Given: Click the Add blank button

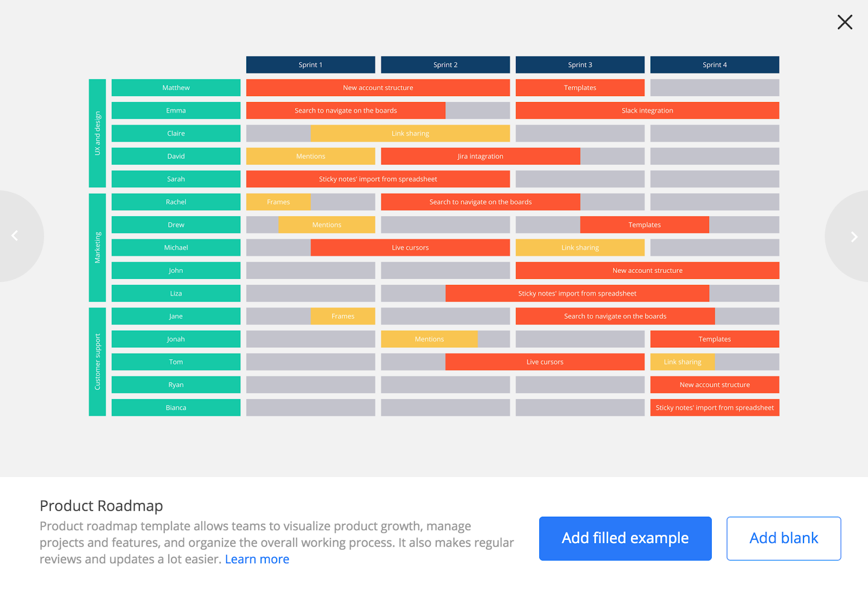Looking at the screenshot, I should tap(783, 538).
